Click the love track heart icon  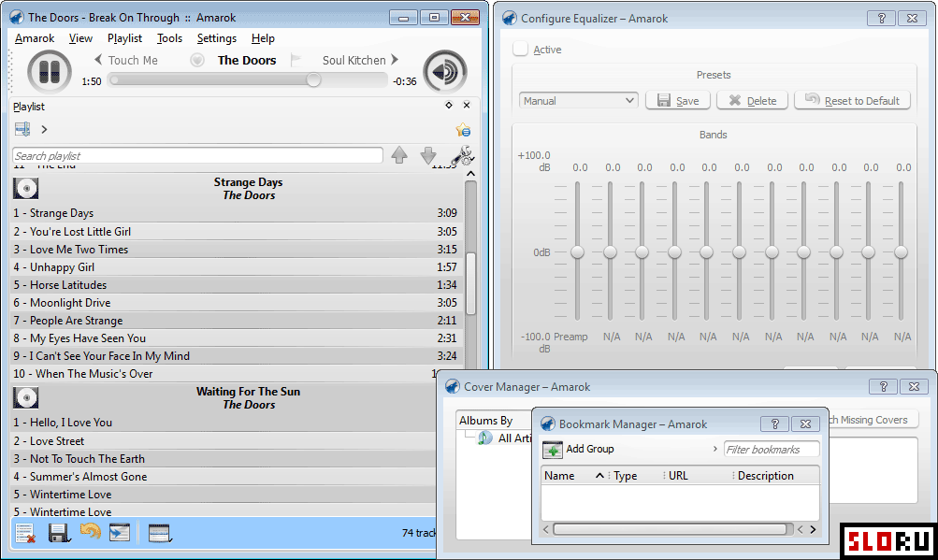[196, 60]
